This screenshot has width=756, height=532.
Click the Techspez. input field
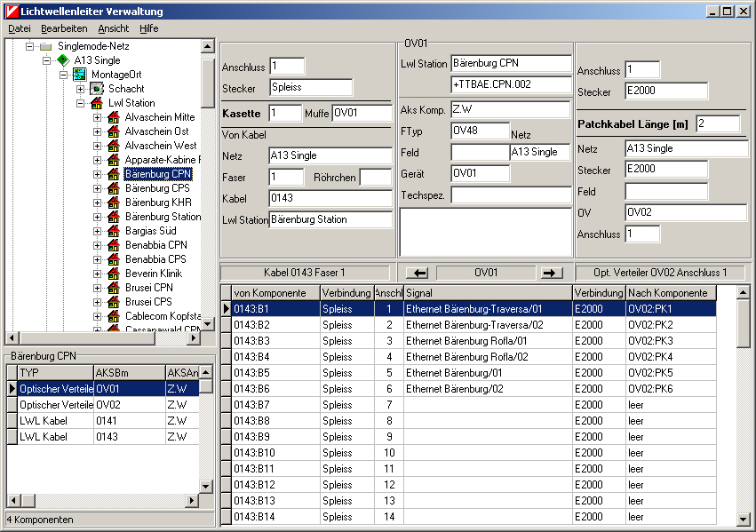tap(511, 195)
